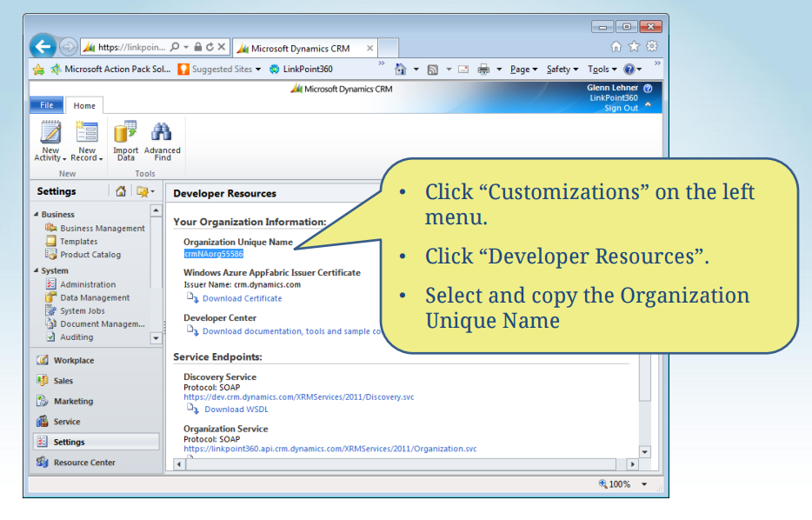The width and height of the screenshot is (812, 520).
Task: Open a new blank browser tab
Action: 389,48
